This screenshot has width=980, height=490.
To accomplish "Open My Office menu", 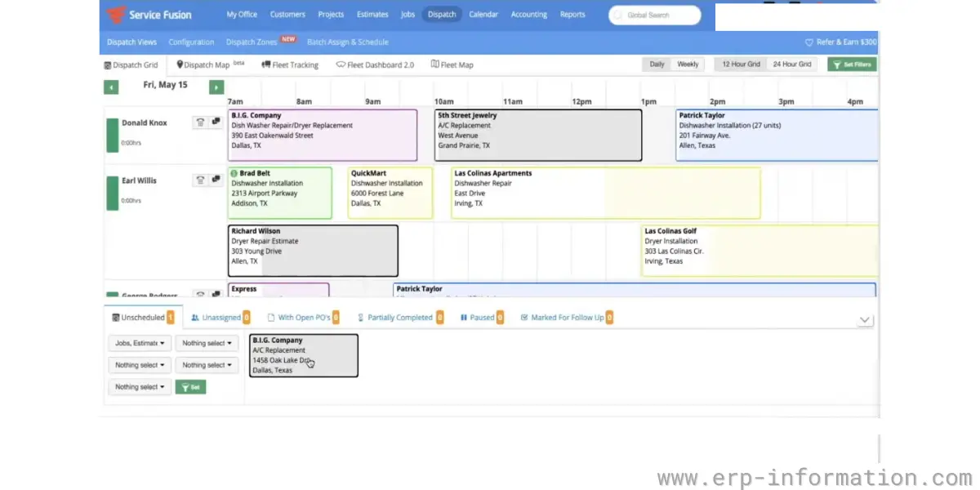I will (242, 15).
